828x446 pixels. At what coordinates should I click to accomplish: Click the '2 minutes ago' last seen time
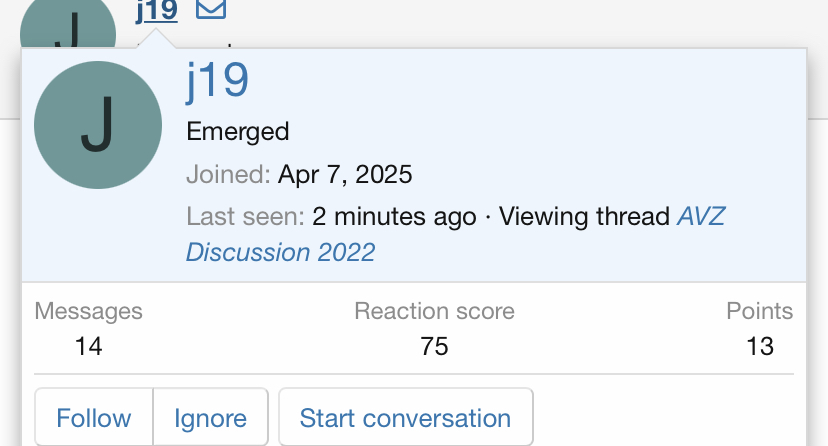pos(394,216)
